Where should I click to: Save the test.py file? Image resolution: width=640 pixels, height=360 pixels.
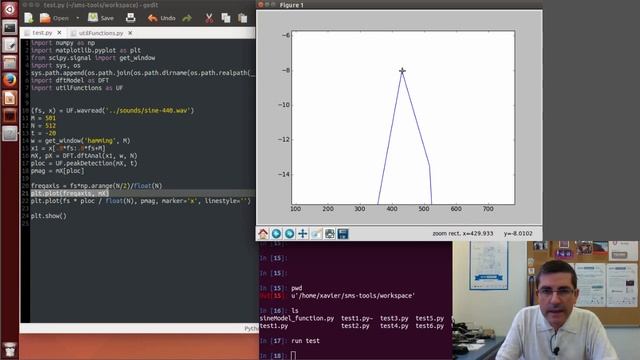(101, 18)
